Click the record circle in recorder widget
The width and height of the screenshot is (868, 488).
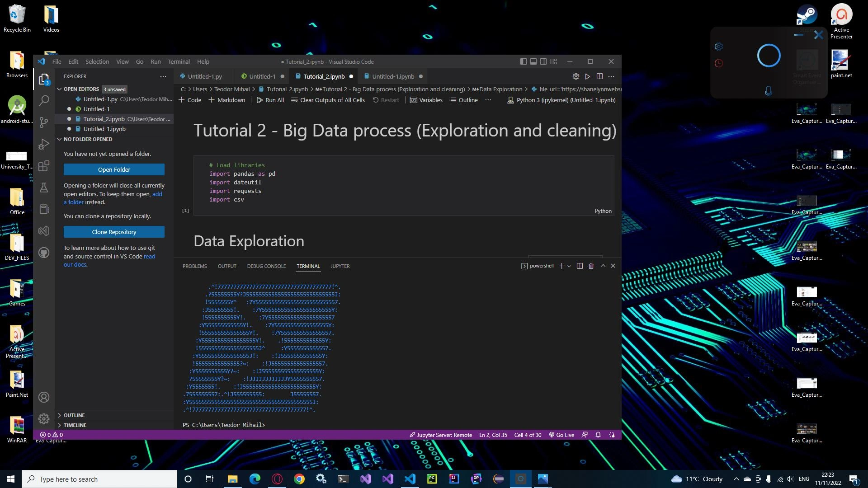(x=769, y=56)
